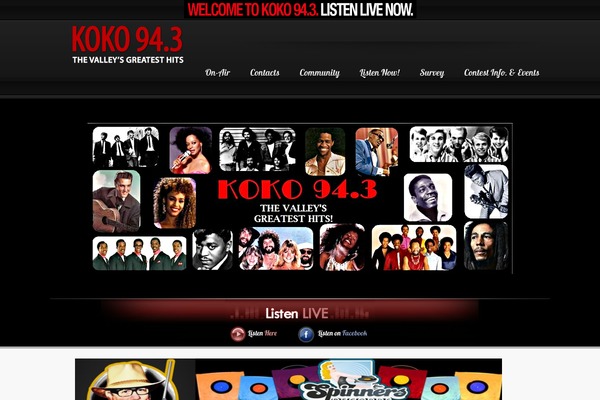Click the KOKO 94.3 artist collage banner
The image size is (600, 400).
pyautogui.click(x=300, y=198)
